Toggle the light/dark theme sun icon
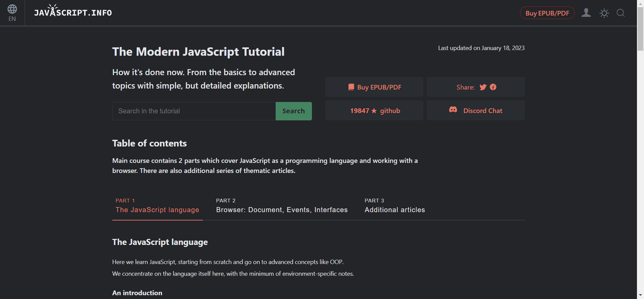Image resolution: width=644 pixels, height=299 pixels. (604, 13)
